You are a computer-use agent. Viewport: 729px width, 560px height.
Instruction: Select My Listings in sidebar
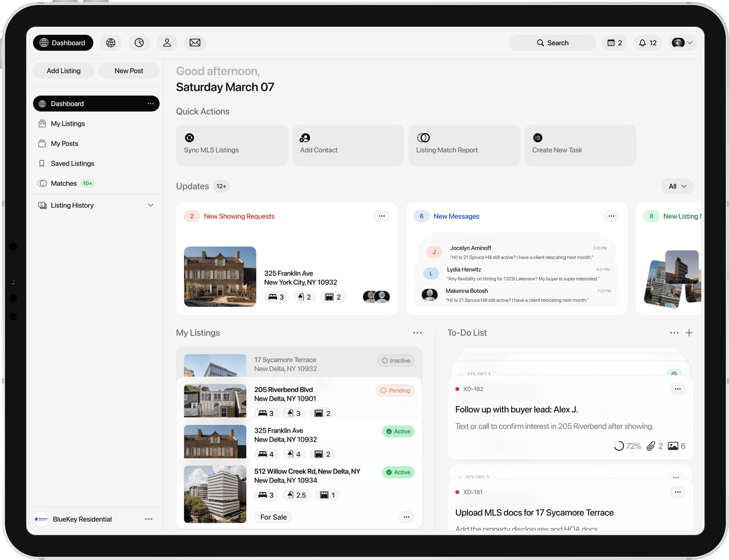(x=68, y=124)
